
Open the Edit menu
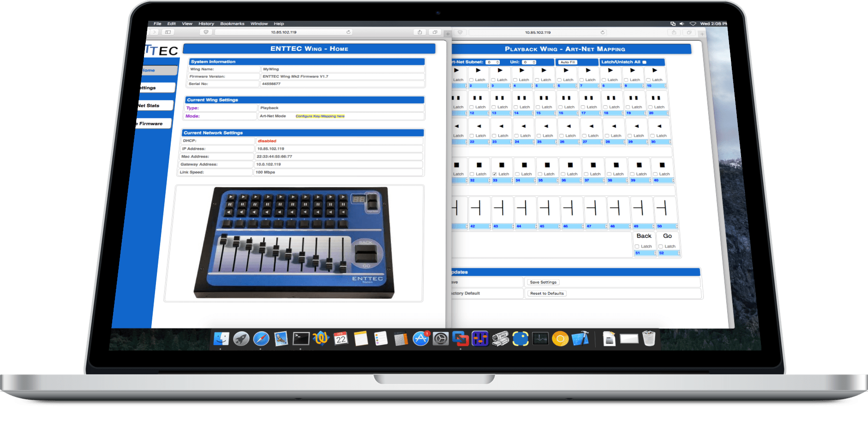172,24
